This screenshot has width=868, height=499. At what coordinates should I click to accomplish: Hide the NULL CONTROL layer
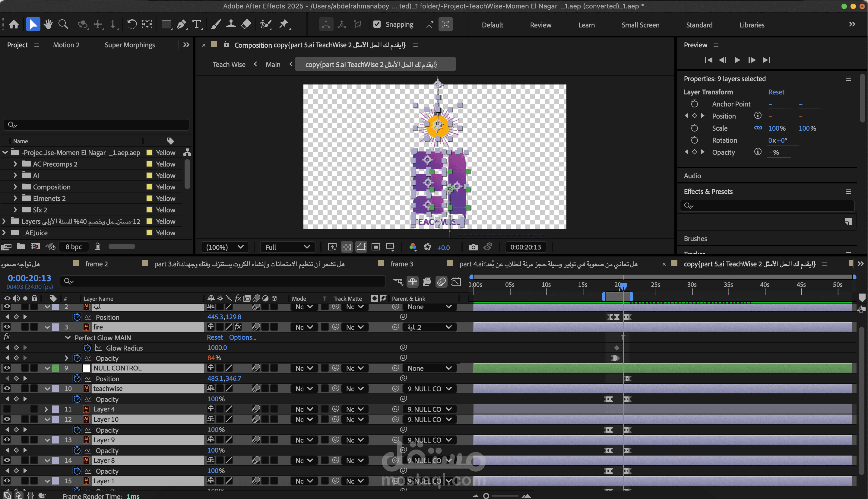(x=7, y=368)
